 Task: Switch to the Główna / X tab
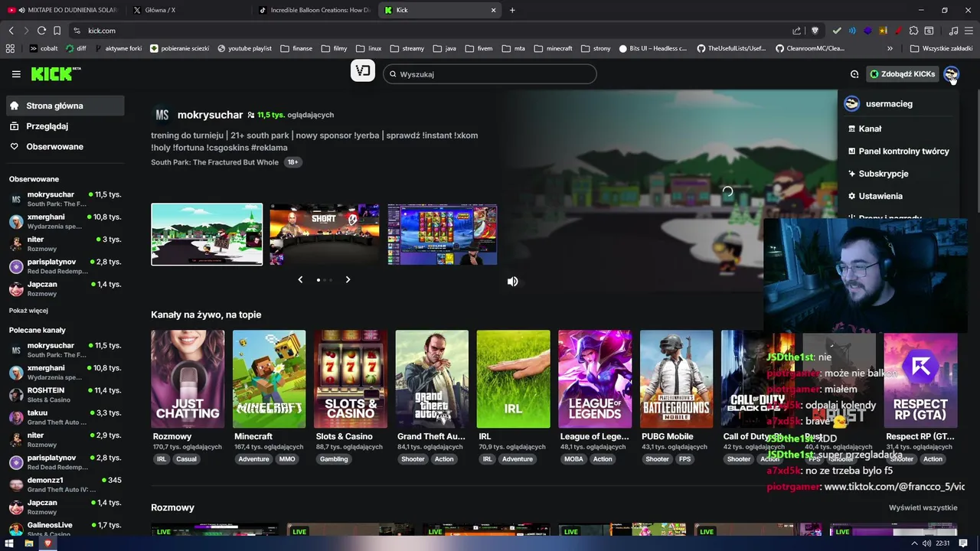(x=188, y=10)
